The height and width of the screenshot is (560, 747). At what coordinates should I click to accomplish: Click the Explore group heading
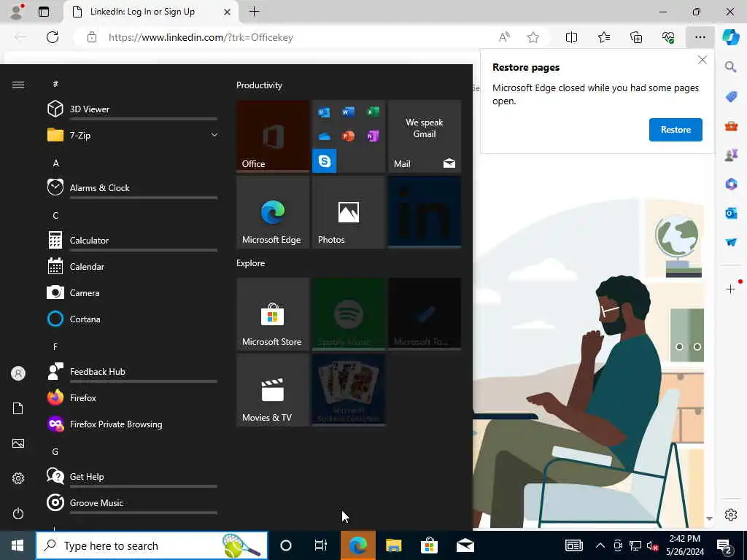click(x=251, y=262)
